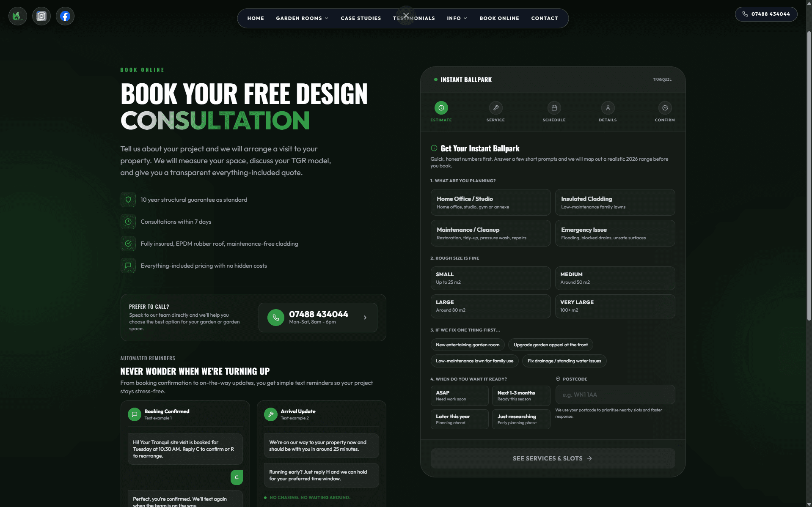Click the clock icon beside Consultations within 7 days
This screenshot has width=812, height=507.
128,222
